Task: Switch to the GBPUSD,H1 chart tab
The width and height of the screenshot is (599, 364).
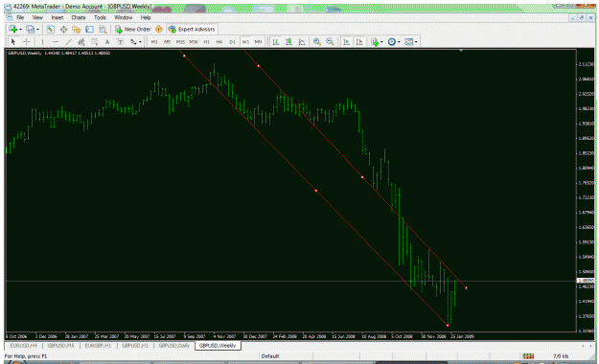Action: 135,346
